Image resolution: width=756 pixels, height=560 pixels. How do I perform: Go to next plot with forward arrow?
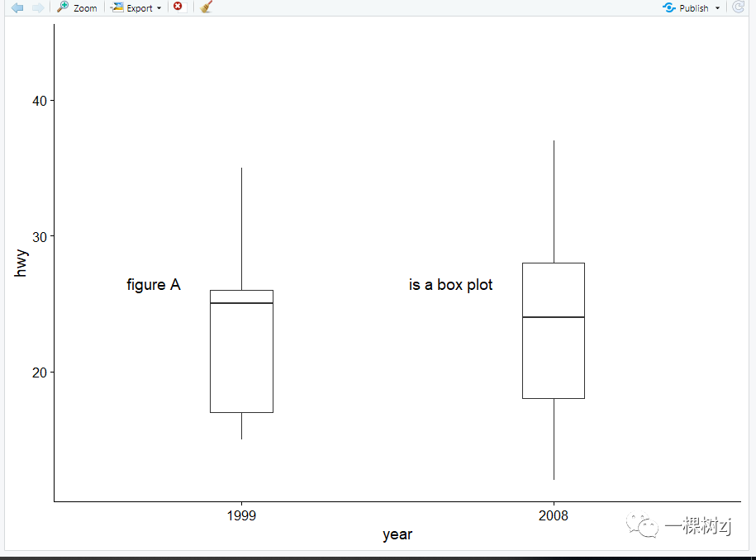[x=38, y=7]
